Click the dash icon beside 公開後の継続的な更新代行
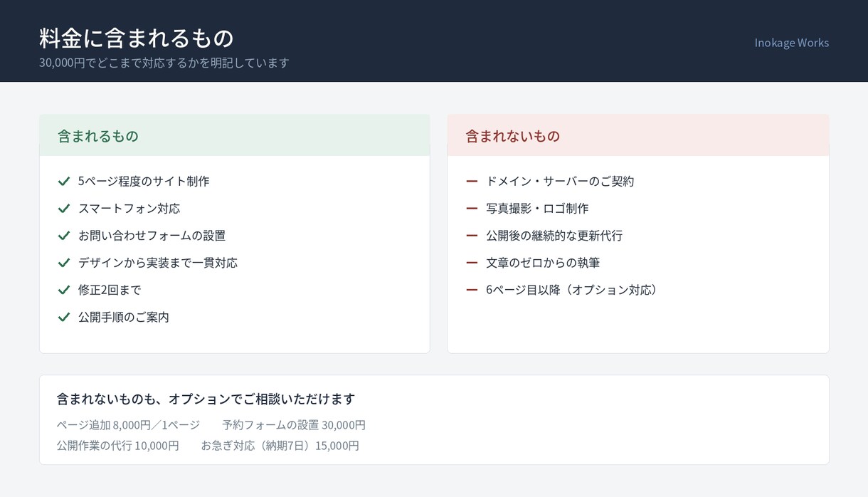Screen dimensions: 868x497 (472, 235)
